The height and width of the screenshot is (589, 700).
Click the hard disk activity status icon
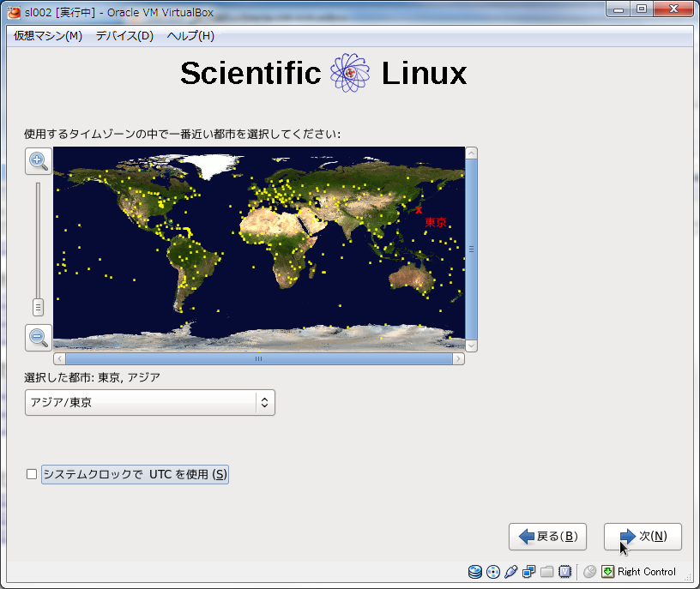(x=475, y=572)
